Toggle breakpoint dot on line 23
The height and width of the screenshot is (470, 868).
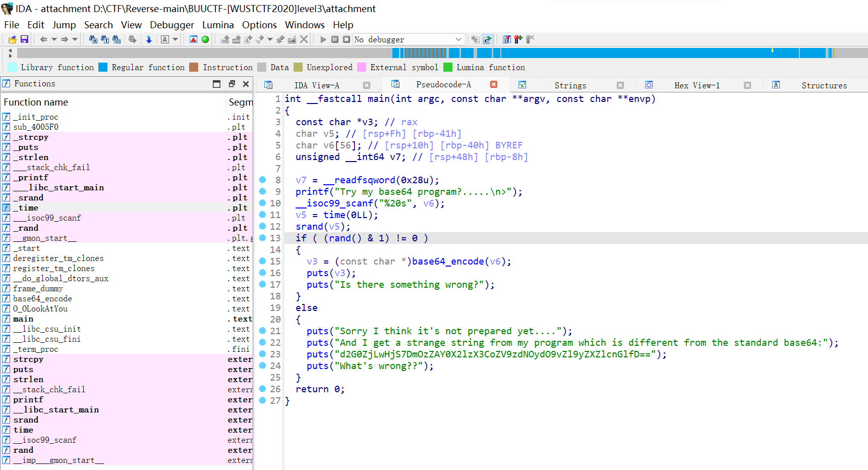[262, 354]
